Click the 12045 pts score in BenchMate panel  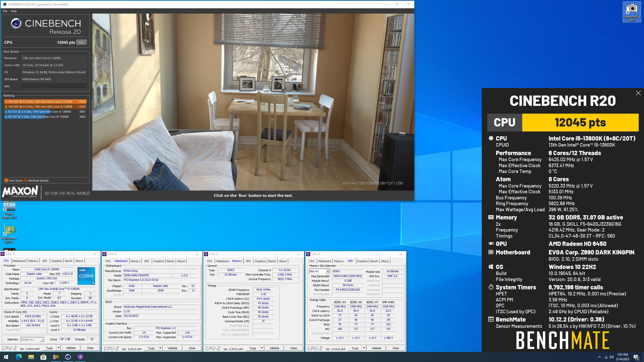click(580, 122)
